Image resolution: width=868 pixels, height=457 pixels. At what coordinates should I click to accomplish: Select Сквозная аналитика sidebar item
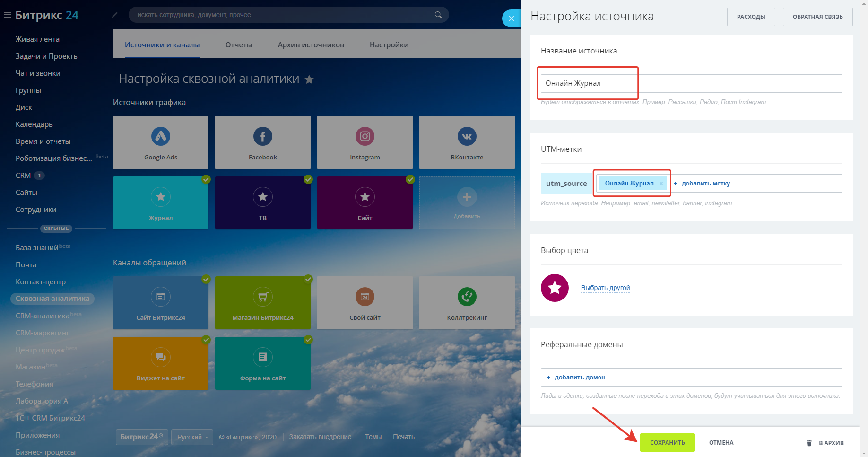pyautogui.click(x=52, y=299)
